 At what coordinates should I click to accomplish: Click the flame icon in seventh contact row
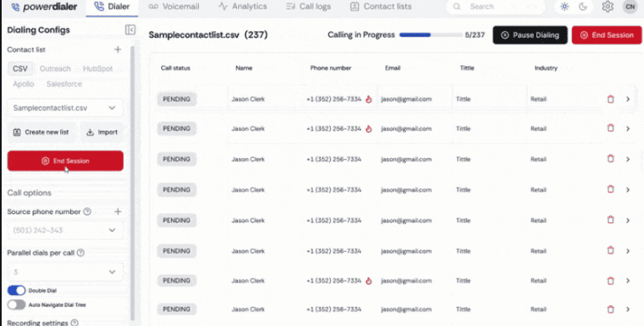[x=368, y=281]
